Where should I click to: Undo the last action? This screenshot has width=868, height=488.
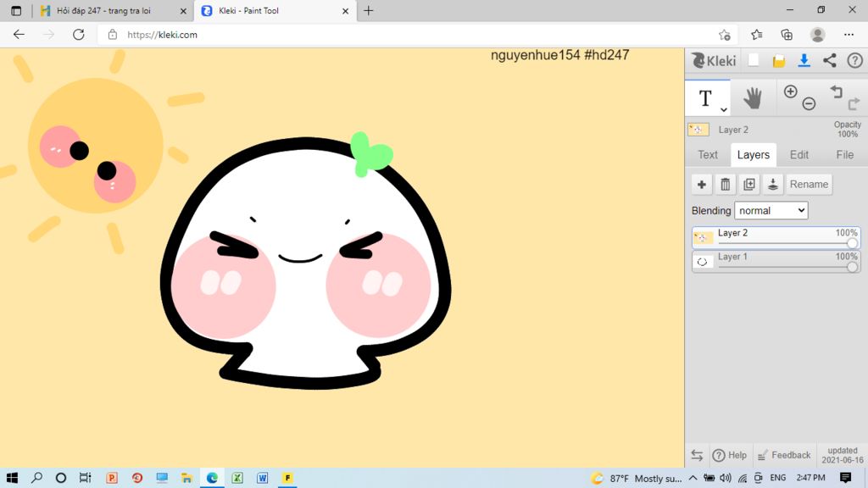tap(836, 91)
